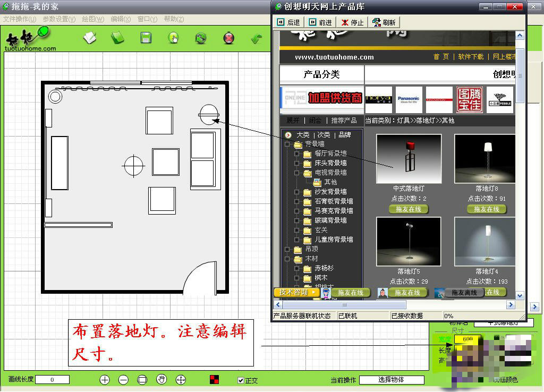Click the pan hand circle icon
The height and width of the screenshot is (392, 544).
tap(161, 379)
